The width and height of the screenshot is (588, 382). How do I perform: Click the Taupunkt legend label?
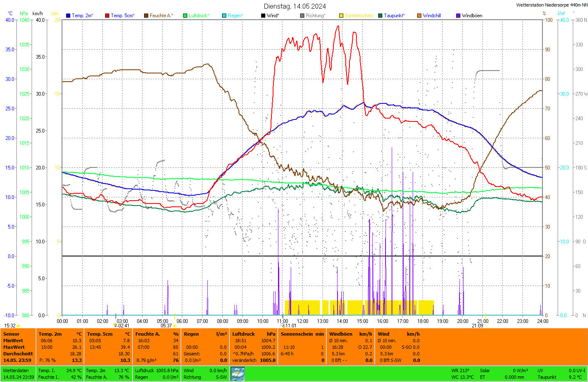tap(394, 16)
